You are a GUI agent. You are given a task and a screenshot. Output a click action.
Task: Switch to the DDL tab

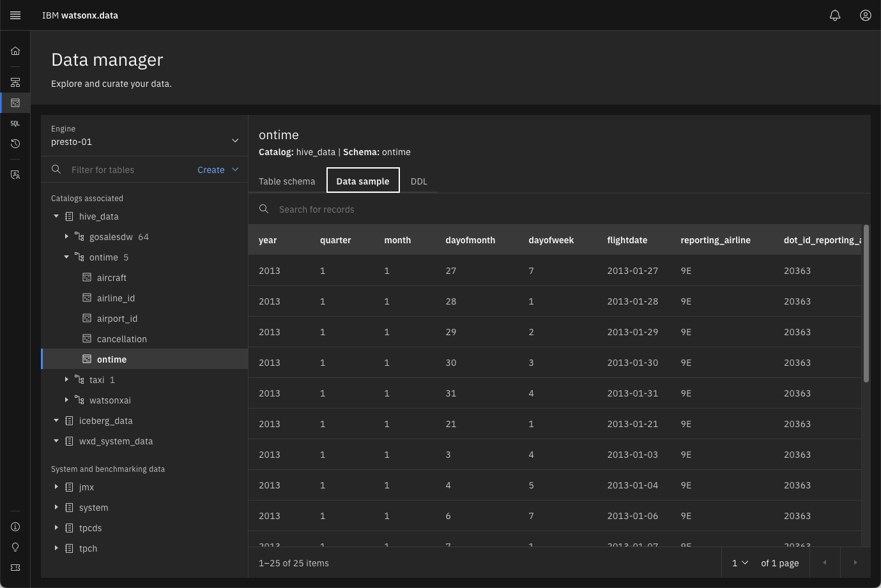point(419,181)
